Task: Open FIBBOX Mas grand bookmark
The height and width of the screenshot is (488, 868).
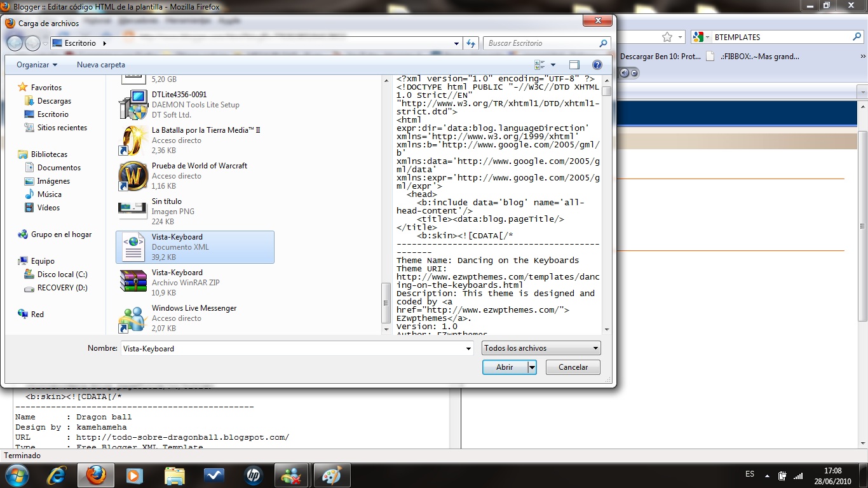Action: pos(754,56)
